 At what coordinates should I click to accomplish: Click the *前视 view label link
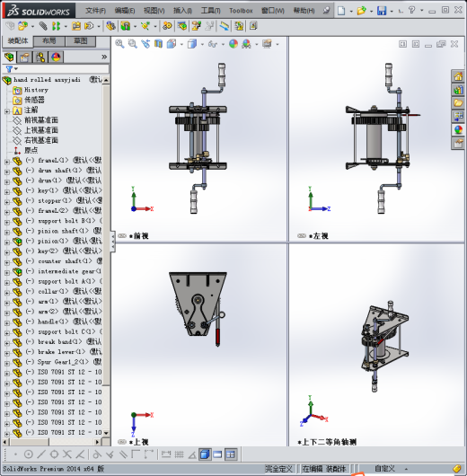[x=139, y=236]
